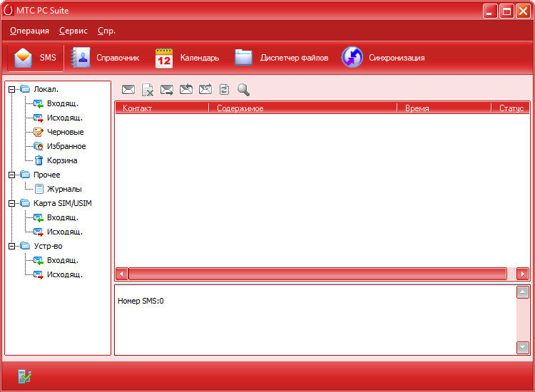Maximize the MTC PC Suite window
This screenshot has width=535, height=392.
click(x=506, y=11)
